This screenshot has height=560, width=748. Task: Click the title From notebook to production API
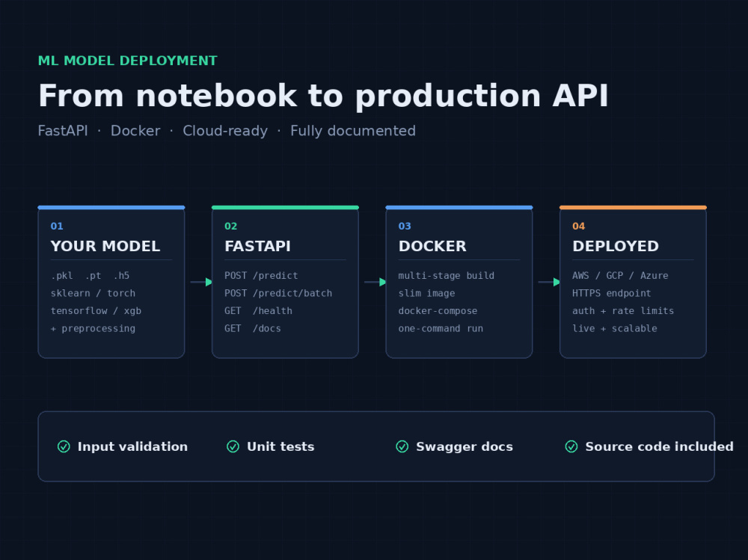click(x=323, y=96)
